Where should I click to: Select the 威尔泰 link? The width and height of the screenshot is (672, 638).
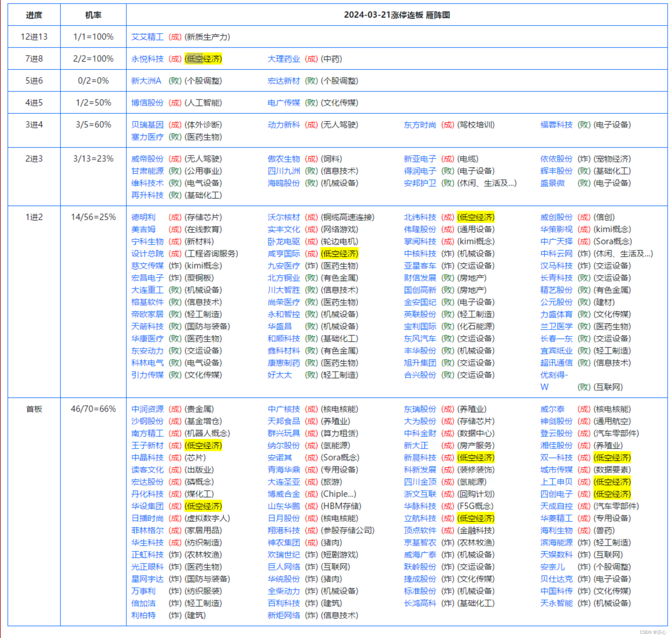[x=552, y=409]
